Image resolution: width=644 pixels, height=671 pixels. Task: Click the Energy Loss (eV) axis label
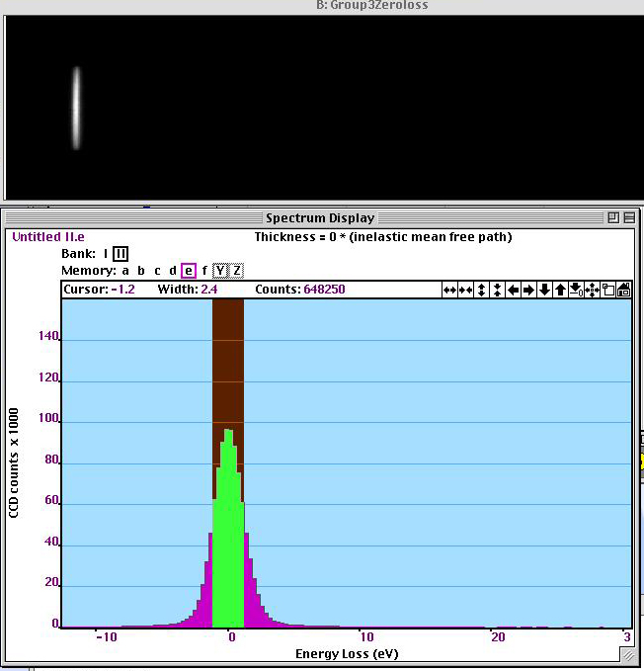click(347, 654)
